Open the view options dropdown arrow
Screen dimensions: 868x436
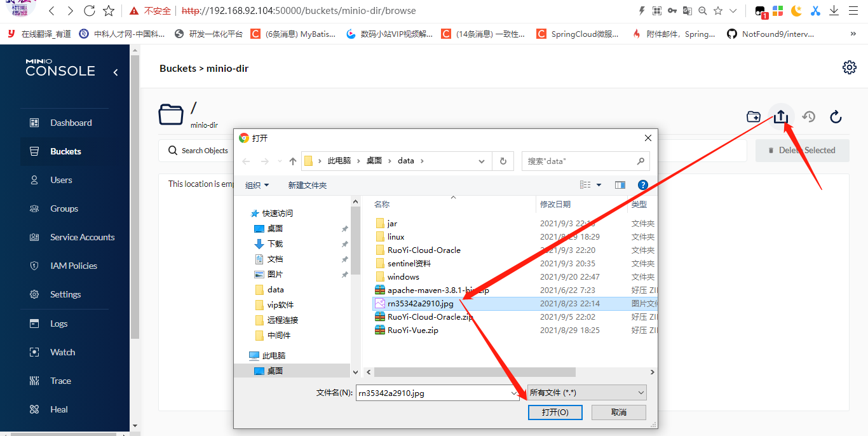[599, 185]
